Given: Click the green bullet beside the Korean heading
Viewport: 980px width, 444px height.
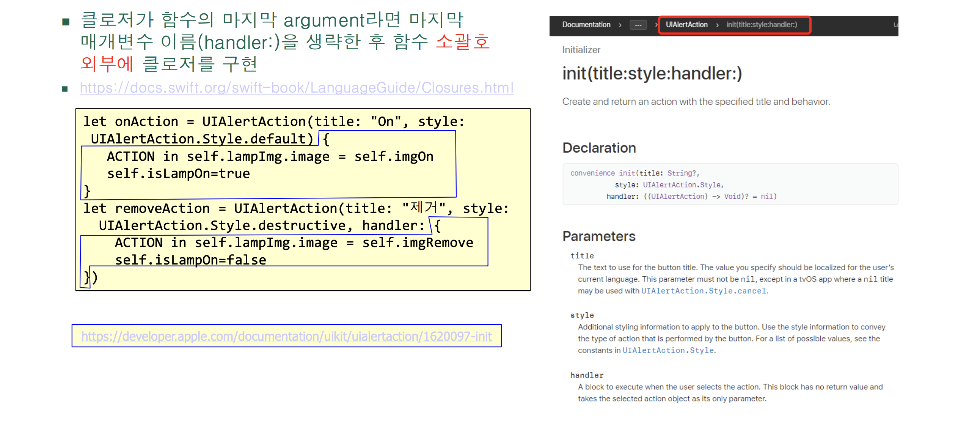Looking at the screenshot, I should click(x=66, y=22).
